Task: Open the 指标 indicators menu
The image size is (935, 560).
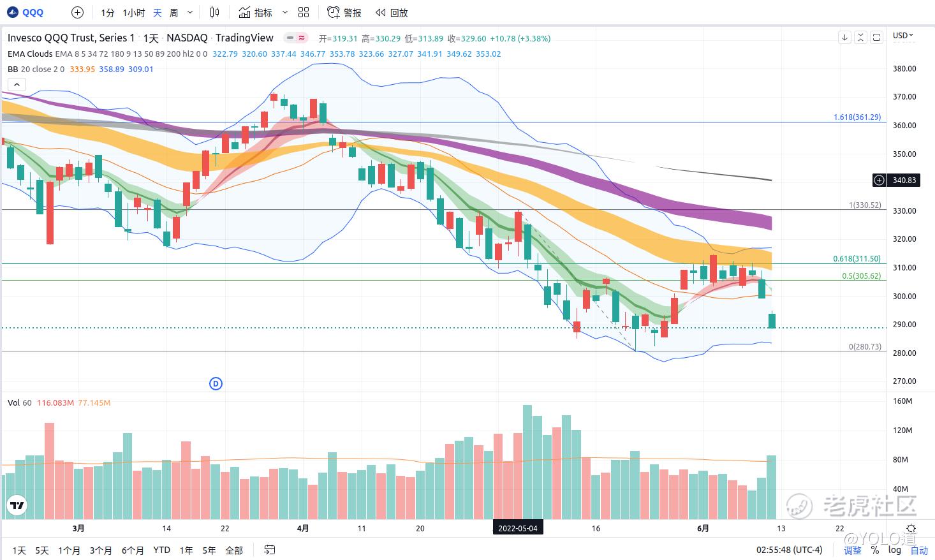Action: [255, 12]
